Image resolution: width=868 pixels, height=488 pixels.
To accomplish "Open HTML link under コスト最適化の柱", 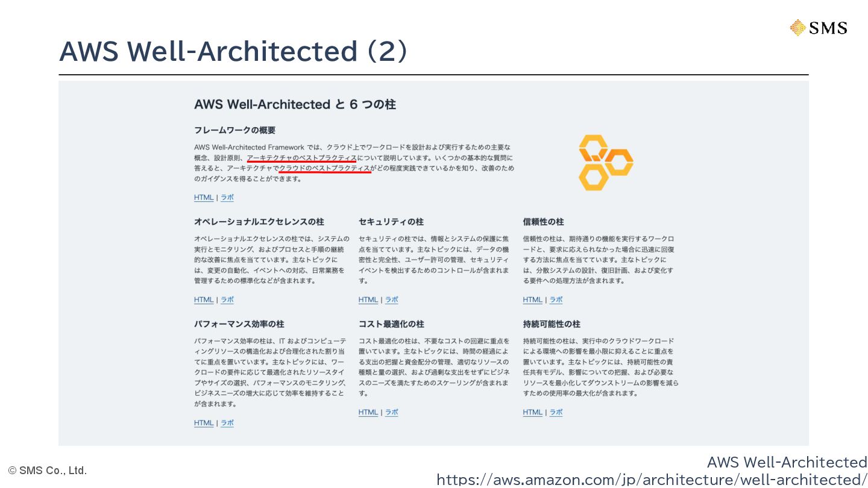I will (368, 413).
